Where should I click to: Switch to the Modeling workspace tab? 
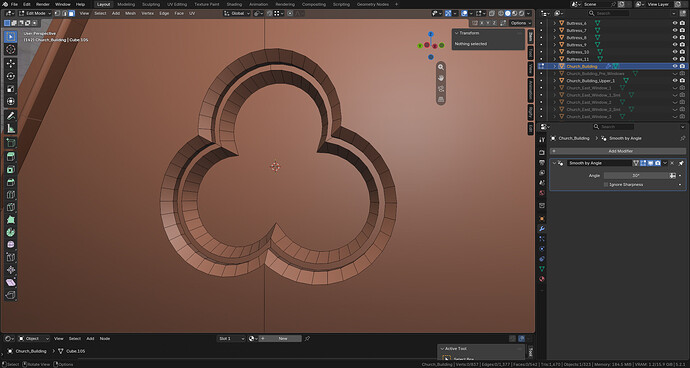[x=126, y=4]
